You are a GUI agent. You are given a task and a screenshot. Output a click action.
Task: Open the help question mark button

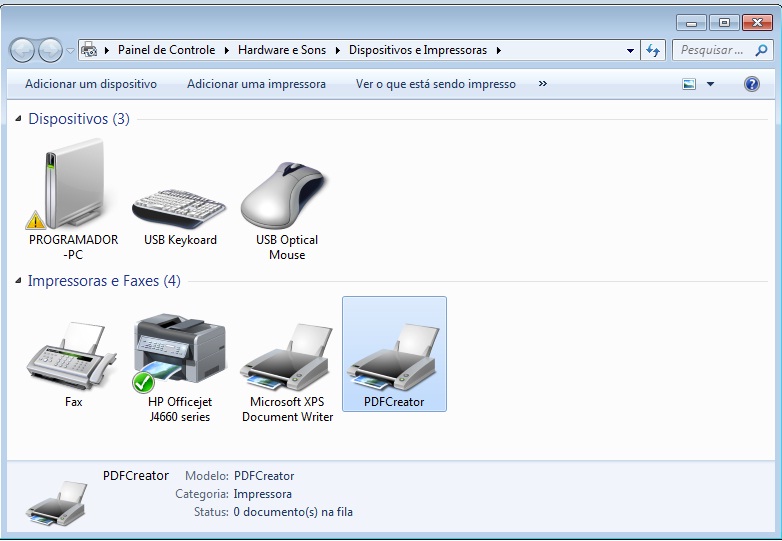click(x=752, y=84)
